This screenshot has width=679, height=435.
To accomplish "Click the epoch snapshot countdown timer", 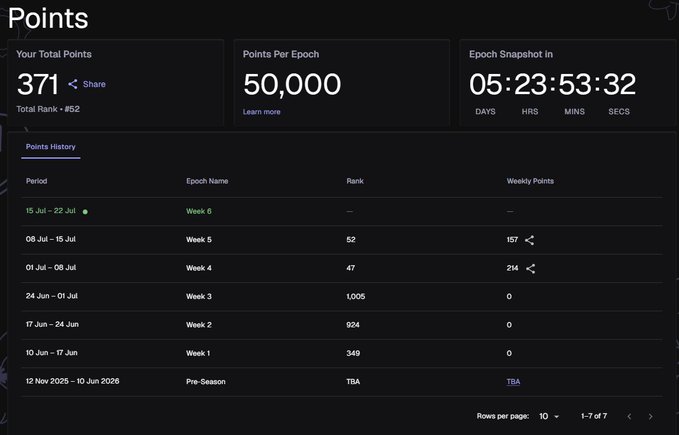I will (553, 84).
